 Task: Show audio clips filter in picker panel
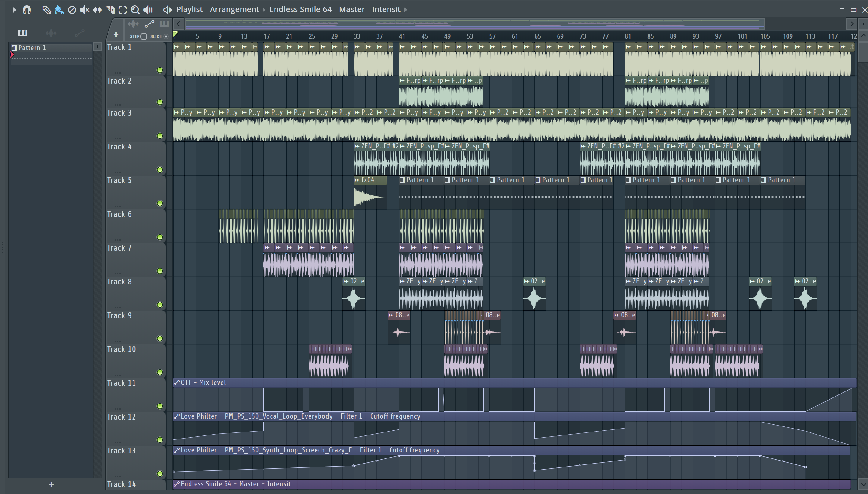pyautogui.click(x=51, y=33)
